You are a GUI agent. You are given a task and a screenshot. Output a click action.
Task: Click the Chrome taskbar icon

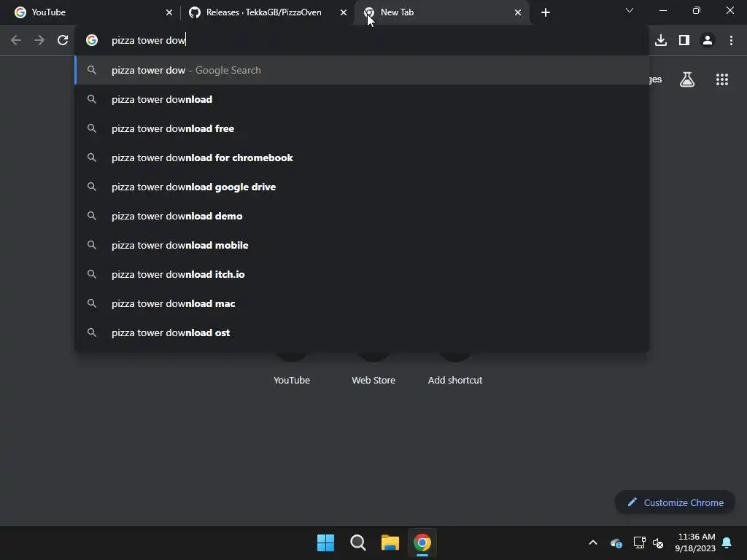click(422, 542)
